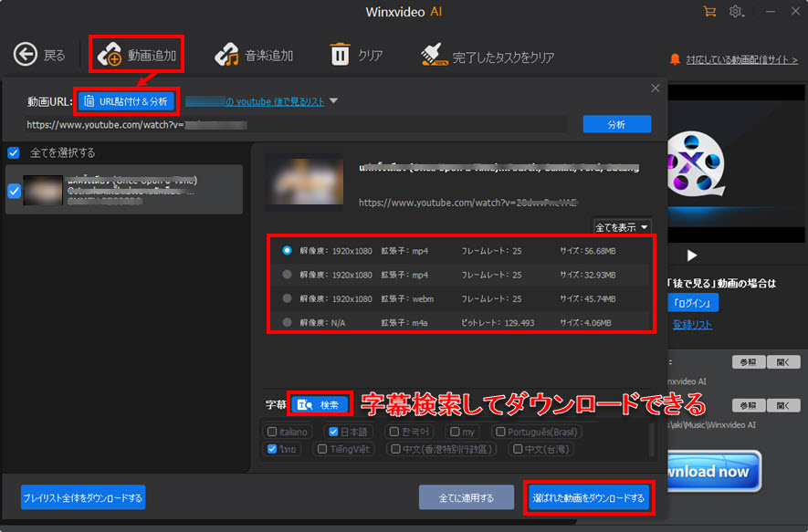Check the italiano subtitle checkbox
This screenshot has width=808, height=532.
pos(272,432)
